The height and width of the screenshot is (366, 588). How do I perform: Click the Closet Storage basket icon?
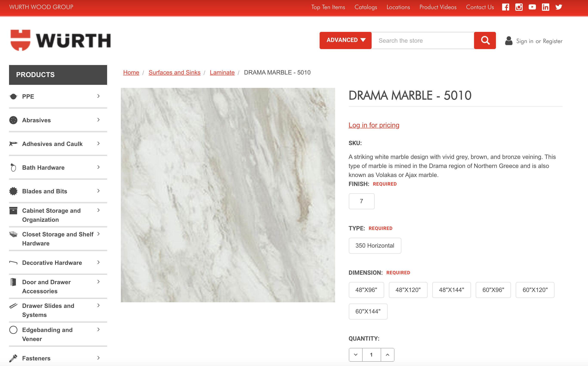[x=13, y=234]
